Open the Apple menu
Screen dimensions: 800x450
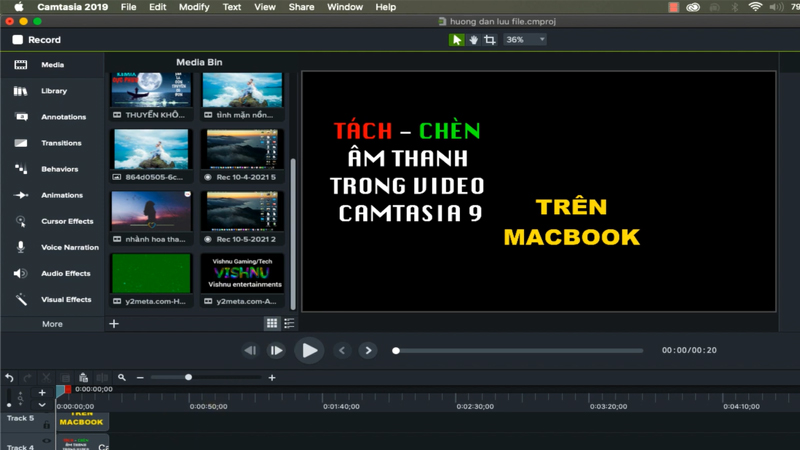point(18,7)
